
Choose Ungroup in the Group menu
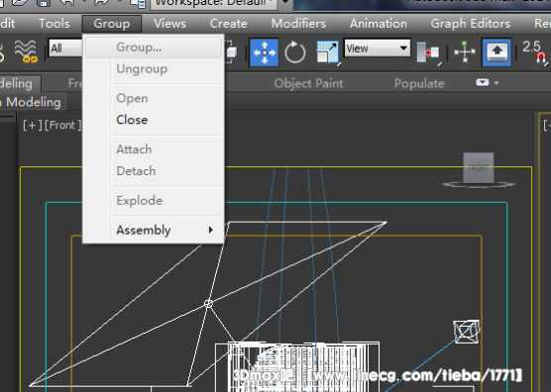pos(154,68)
